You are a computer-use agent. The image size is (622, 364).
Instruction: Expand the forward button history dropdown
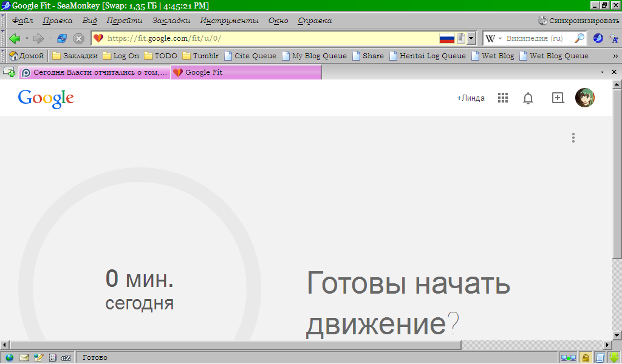pos(50,38)
